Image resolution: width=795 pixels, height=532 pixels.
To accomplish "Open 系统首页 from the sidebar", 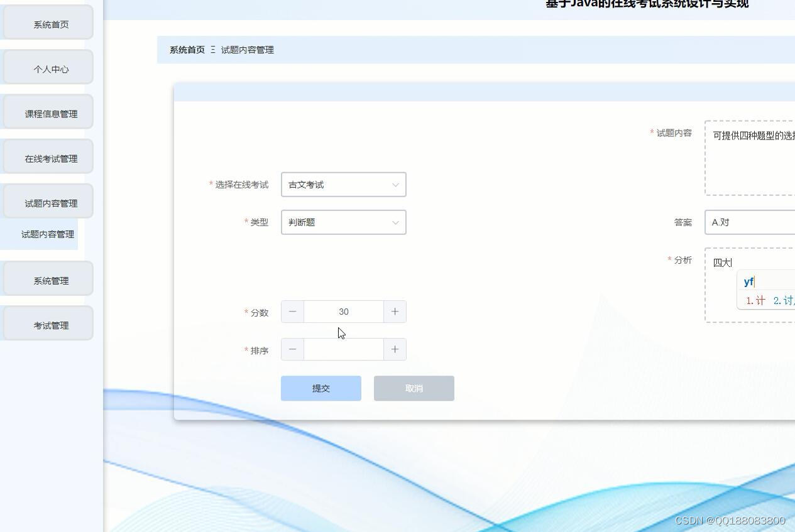I will tap(47, 24).
